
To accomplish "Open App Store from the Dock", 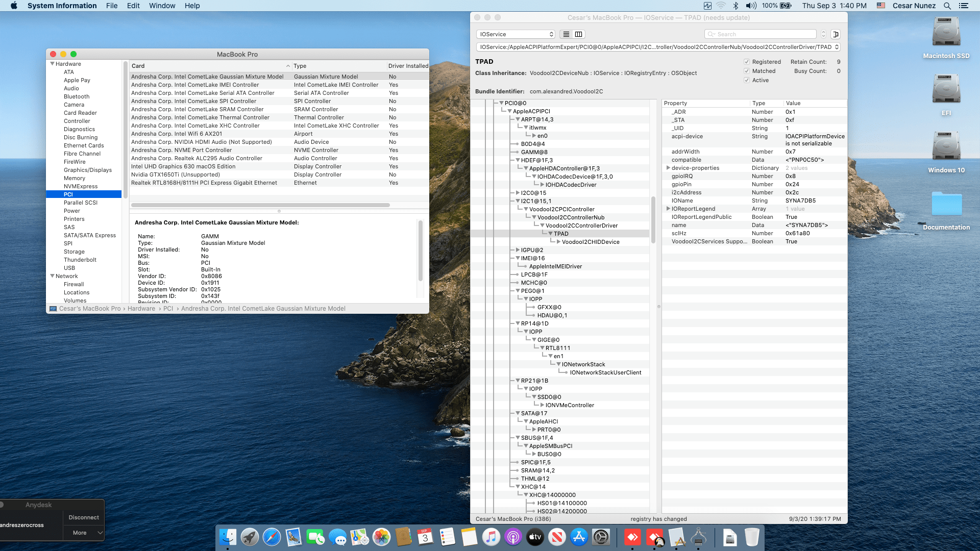I will (579, 537).
